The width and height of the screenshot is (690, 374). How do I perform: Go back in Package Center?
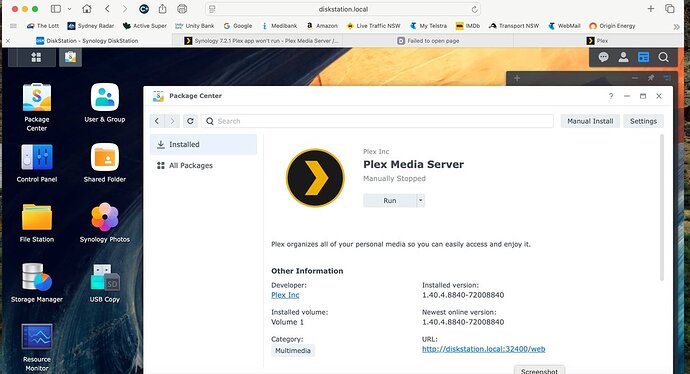click(x=157, y=121)
